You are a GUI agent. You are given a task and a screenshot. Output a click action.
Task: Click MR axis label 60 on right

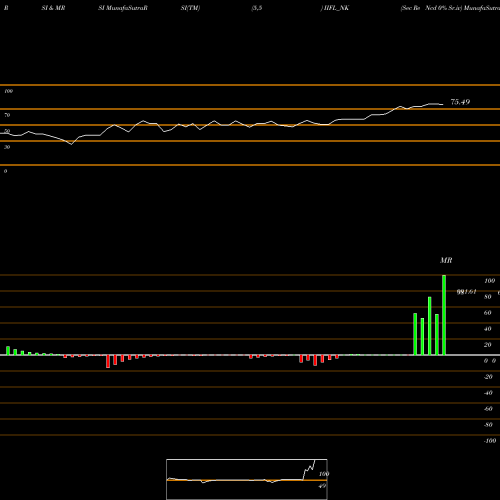(x=488, y=313)
